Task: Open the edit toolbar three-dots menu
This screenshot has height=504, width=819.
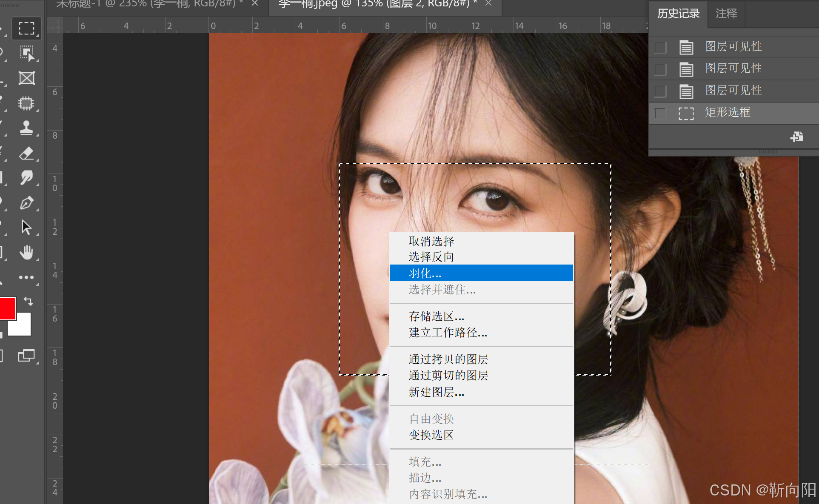Action: pos(26,277)
